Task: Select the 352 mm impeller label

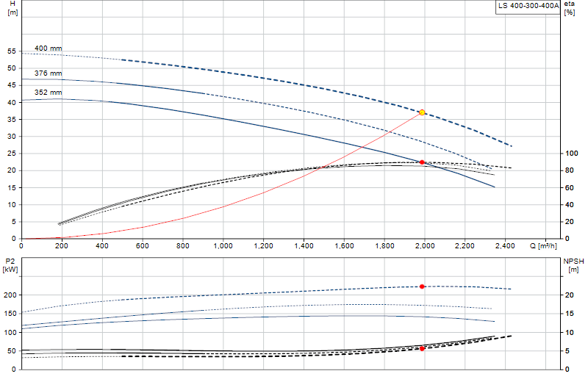Action: (x=48, y=93)
